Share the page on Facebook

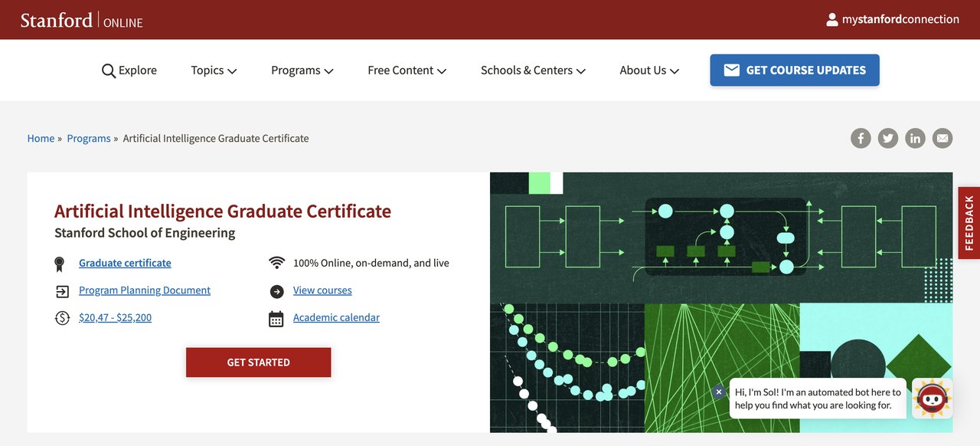click(861, 138)
